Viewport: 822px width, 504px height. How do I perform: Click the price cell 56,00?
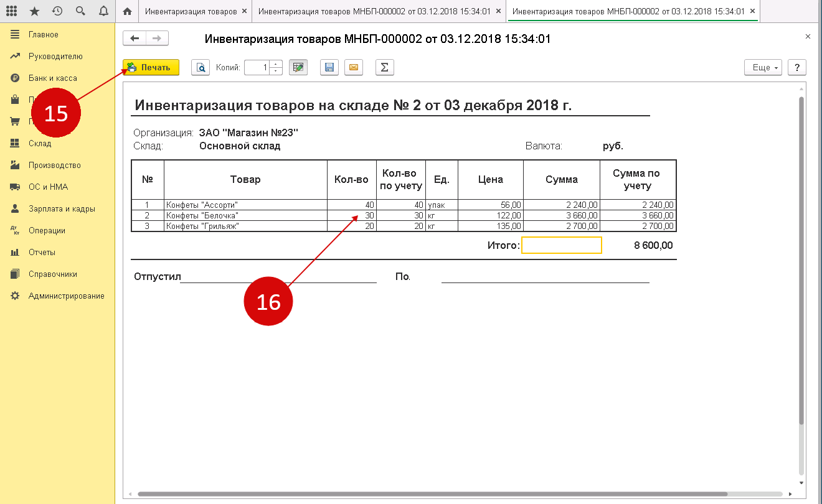[491, 205]
